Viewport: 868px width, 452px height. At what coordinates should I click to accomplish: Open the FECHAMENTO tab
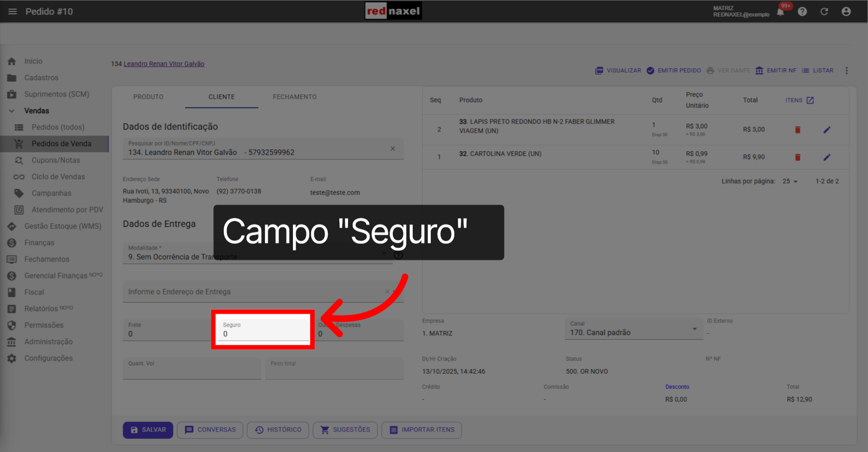coord(294,97)
